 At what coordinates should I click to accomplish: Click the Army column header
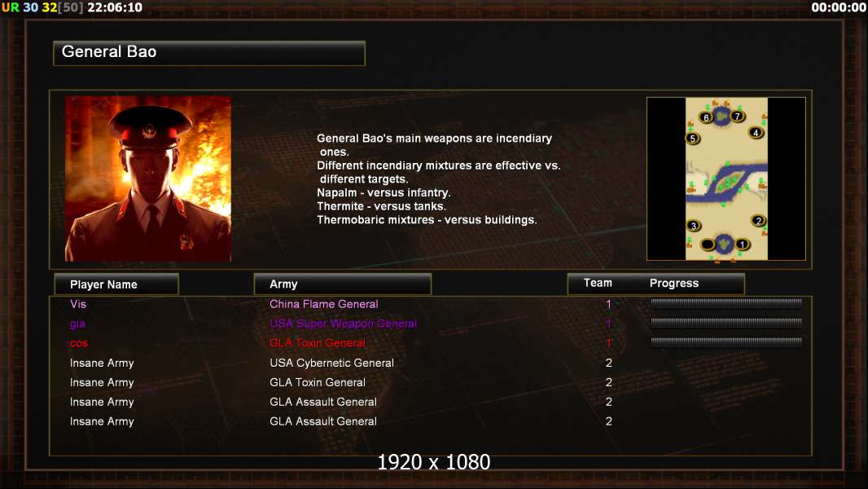pyautogui.click(x=342, y=284)
